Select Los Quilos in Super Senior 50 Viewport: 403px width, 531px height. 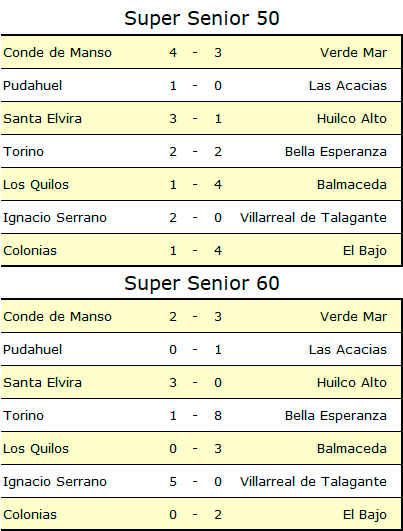[36, 185]
